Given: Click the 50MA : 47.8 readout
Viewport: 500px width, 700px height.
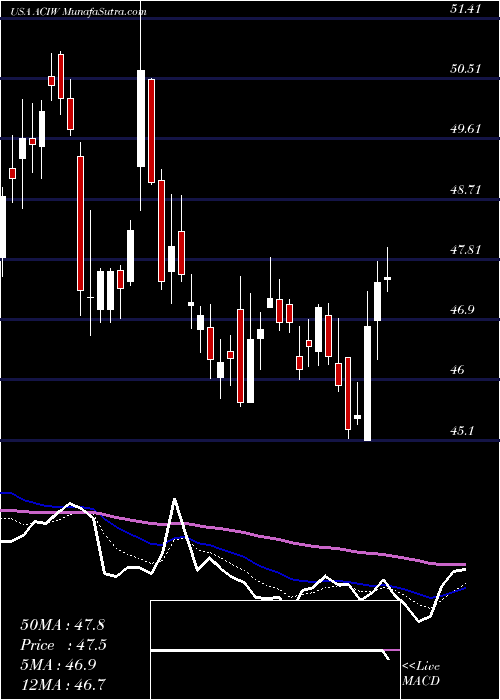Looking at the screenshot, I should 62,625.
